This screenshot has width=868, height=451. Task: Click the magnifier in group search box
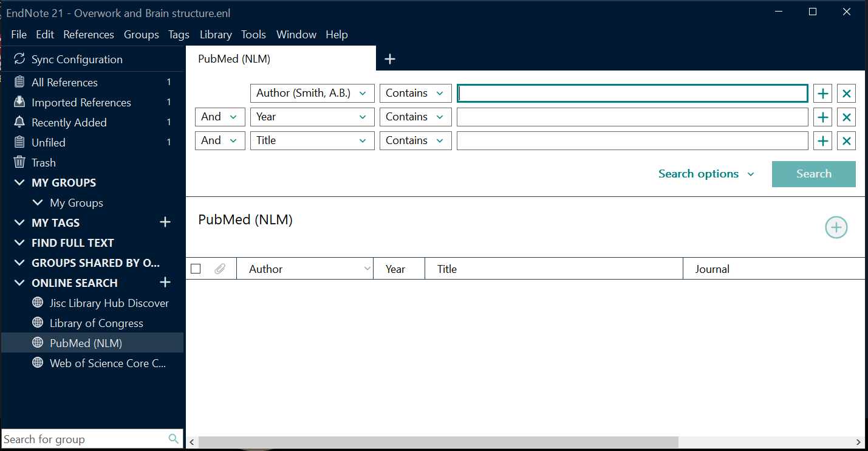tap(174, 439)
